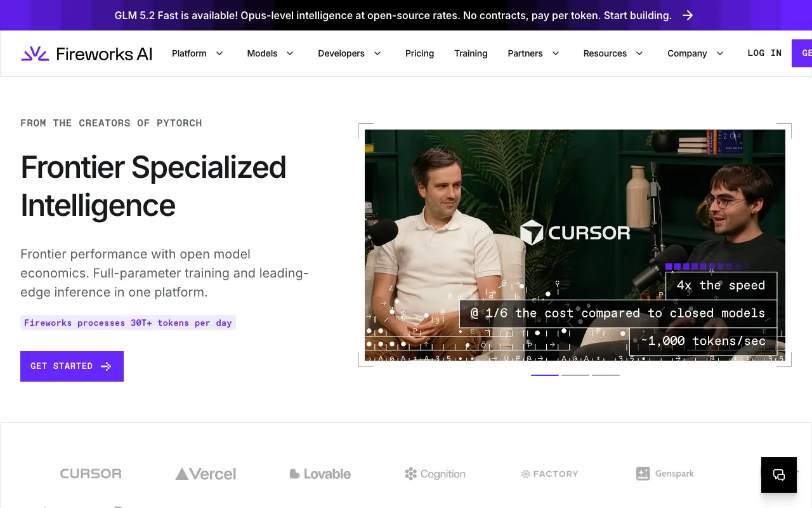The height and width of the screenshot is (508, 812).
Task: Expand the Models dropdown menu
Action: [270, 53]
